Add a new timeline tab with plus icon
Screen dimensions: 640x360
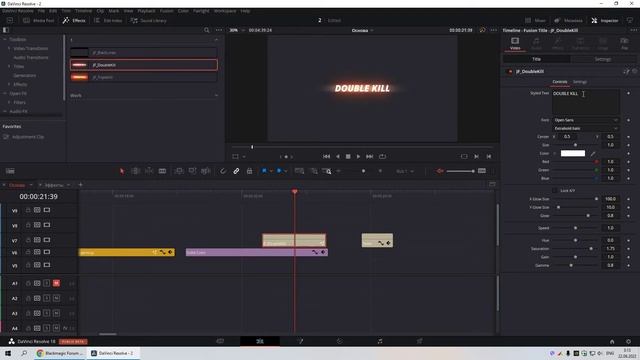tap(80, 185)
